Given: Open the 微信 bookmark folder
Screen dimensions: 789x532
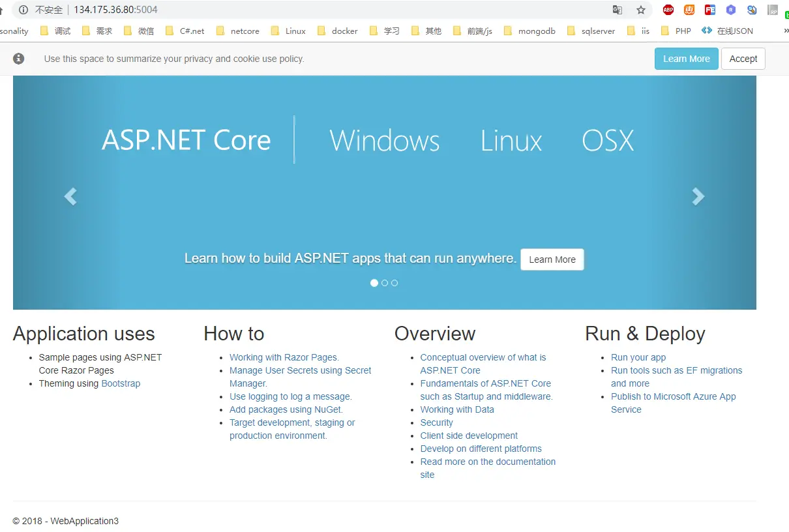Looking at the screenshot, I should [x=139, y=31].
